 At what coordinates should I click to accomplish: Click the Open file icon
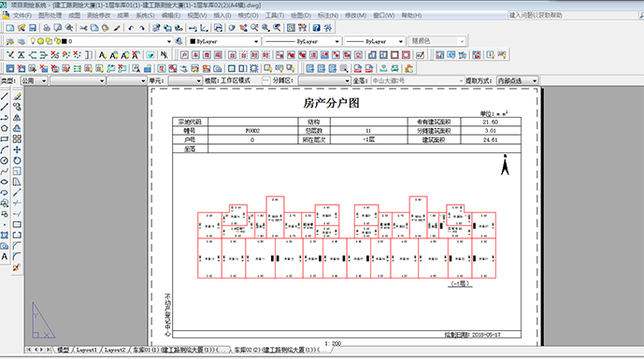click(21, 28)
